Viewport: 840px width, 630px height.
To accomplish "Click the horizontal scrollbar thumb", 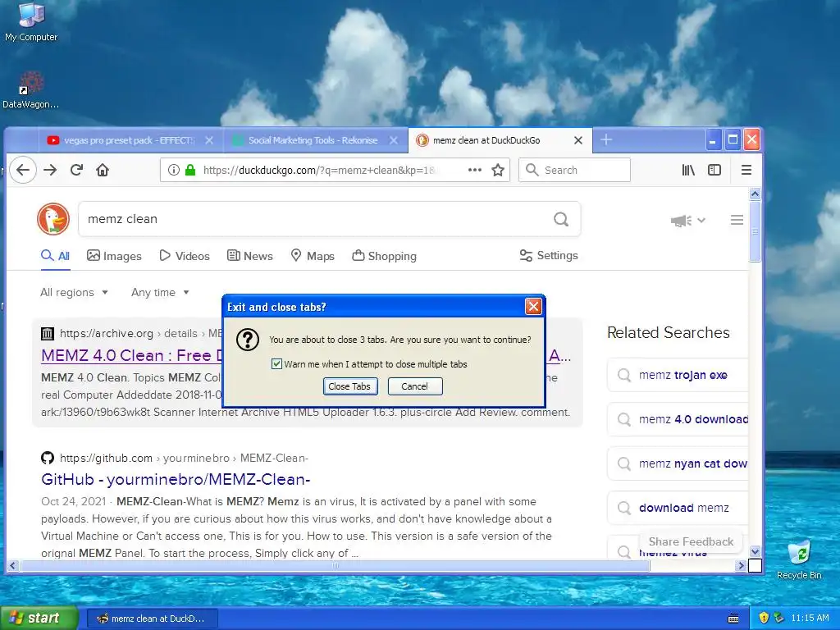I will coord(335,565).
